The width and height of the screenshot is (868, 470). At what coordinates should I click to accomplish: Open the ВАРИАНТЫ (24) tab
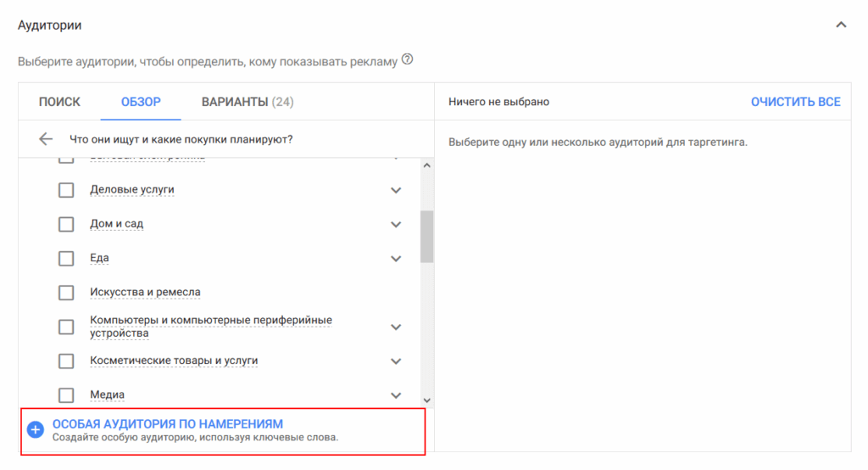coord(248,102)
